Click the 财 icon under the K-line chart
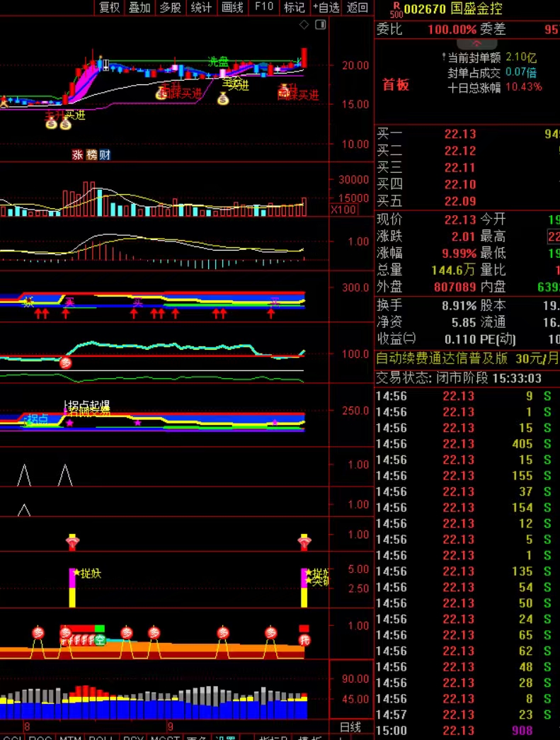 pyautogui.click(x=105, y=155)
